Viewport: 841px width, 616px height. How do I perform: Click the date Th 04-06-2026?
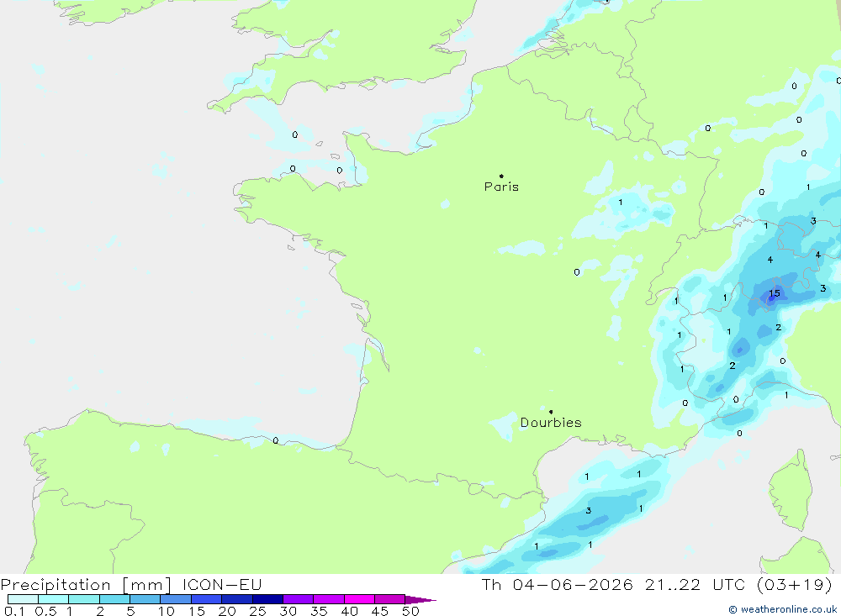(x=557, y=585)
